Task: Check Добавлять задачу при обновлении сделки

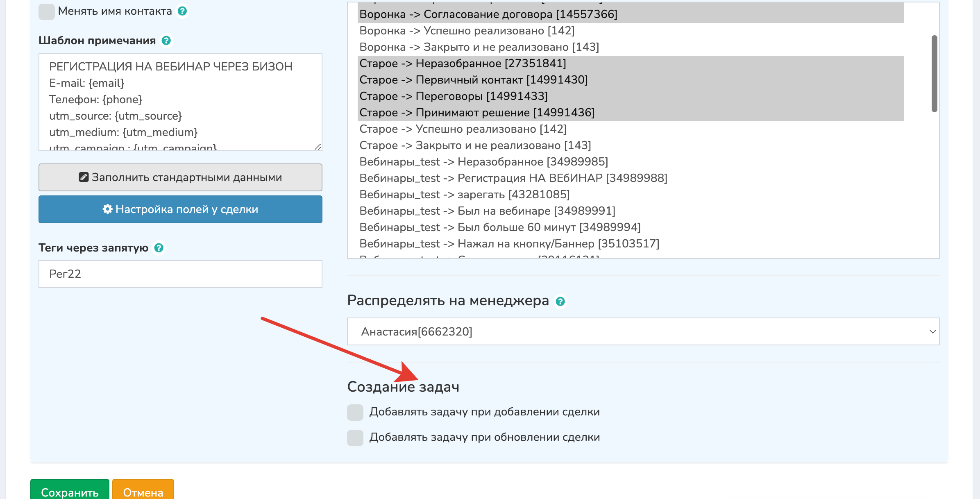Action: coord(355,438)
